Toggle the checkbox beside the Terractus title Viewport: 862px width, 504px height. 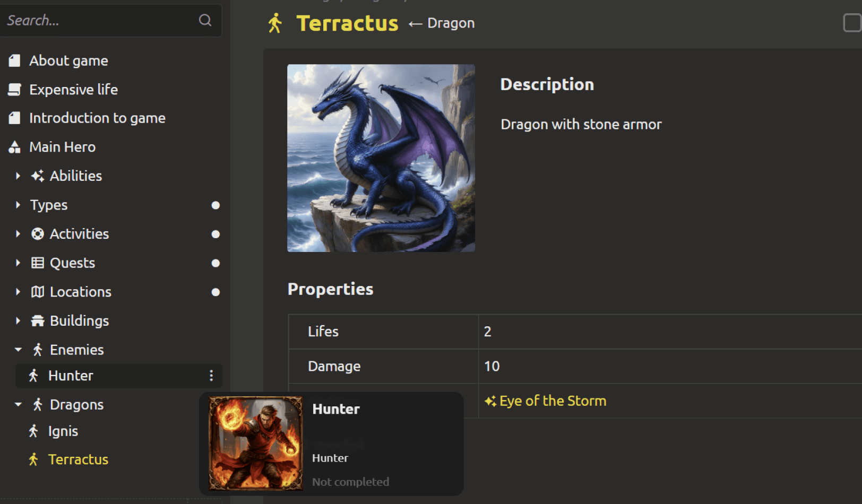(852, 23)
